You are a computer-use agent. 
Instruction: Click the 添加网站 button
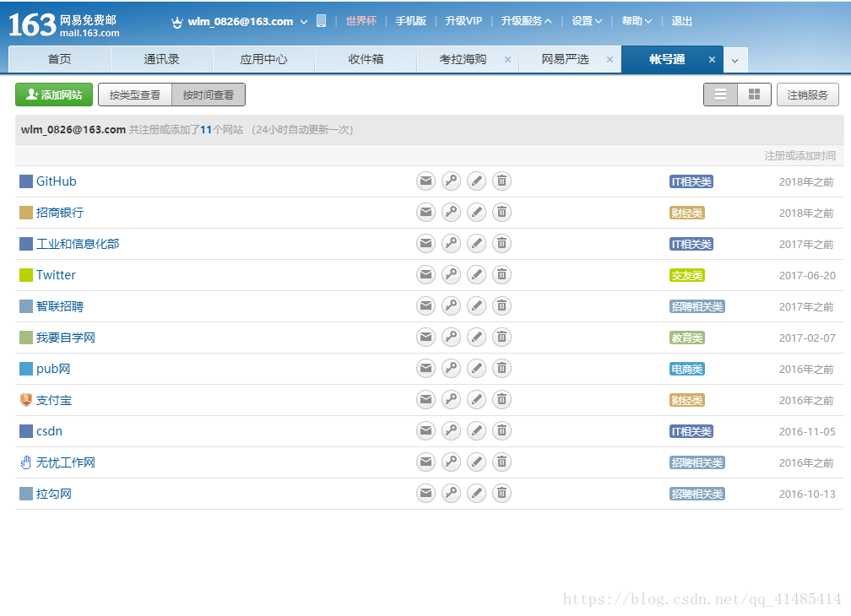pyautogui.click(x=54, y=95)
